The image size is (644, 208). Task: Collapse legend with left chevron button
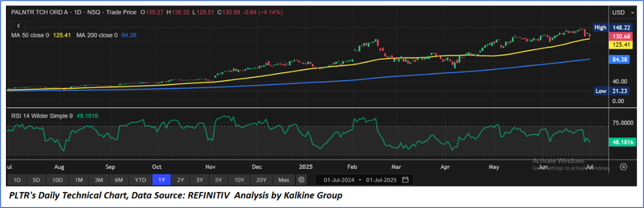pos(19,26)
